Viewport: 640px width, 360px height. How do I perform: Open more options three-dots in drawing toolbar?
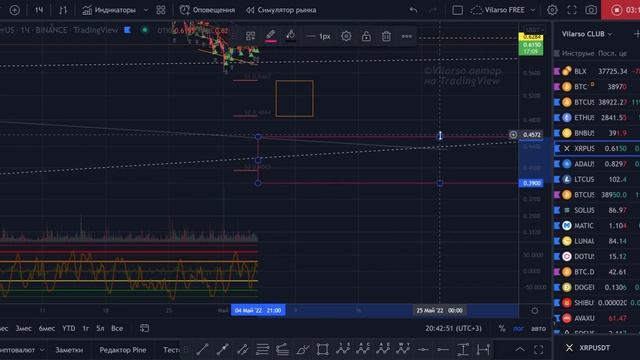tap(407, 36)
